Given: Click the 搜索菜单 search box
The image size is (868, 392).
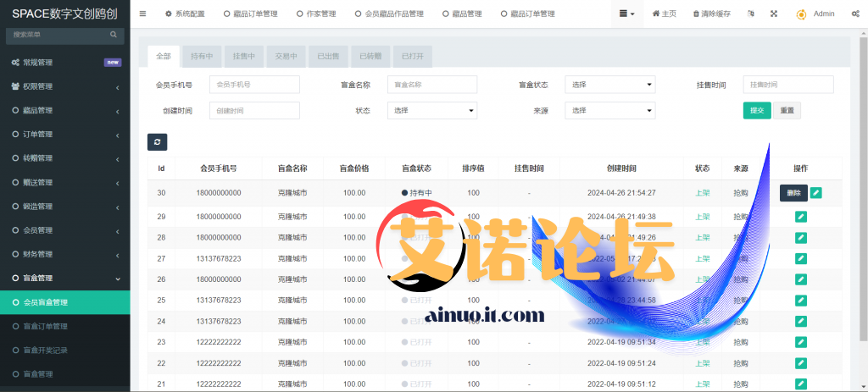Looking at the screenshot, I should coord(64,35).
